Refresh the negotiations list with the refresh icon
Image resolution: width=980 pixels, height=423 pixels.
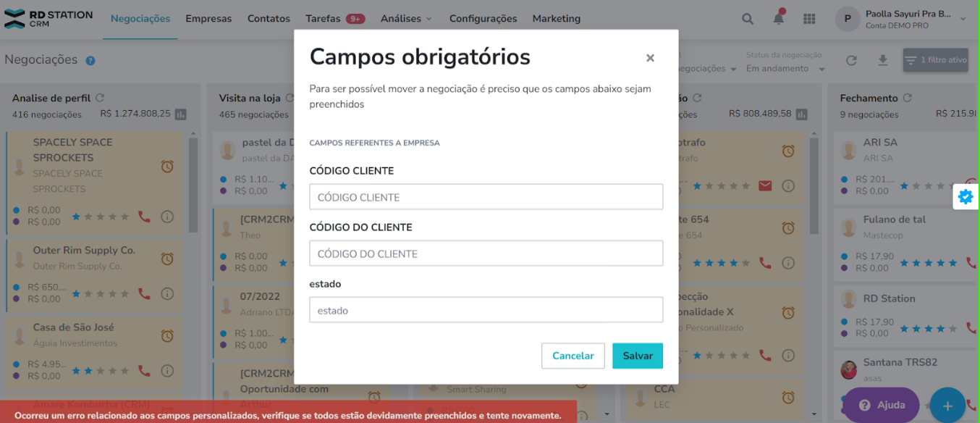point(852,62)
